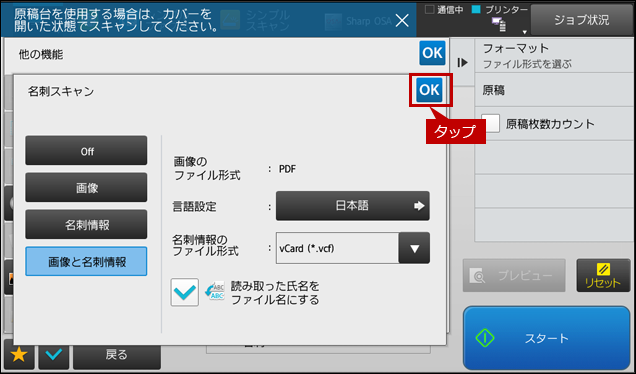Expand the vCard (*.vcf) file format dropdown
636x374 pixels.
coord(414,248)
